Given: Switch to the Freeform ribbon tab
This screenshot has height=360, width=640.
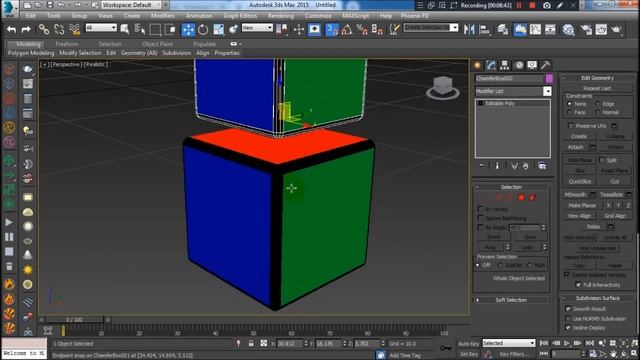Looking at the screenshot, I should click(67, 44).
